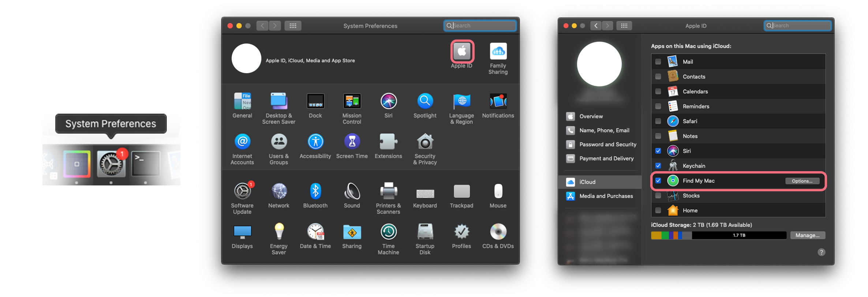Open Mission Control preferences
Screen dimensions: 868x297
click(x=352, y=101)
